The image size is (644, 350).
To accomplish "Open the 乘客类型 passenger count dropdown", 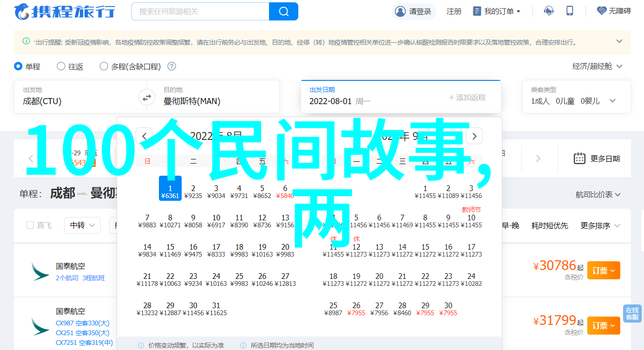I will [577, 97].
